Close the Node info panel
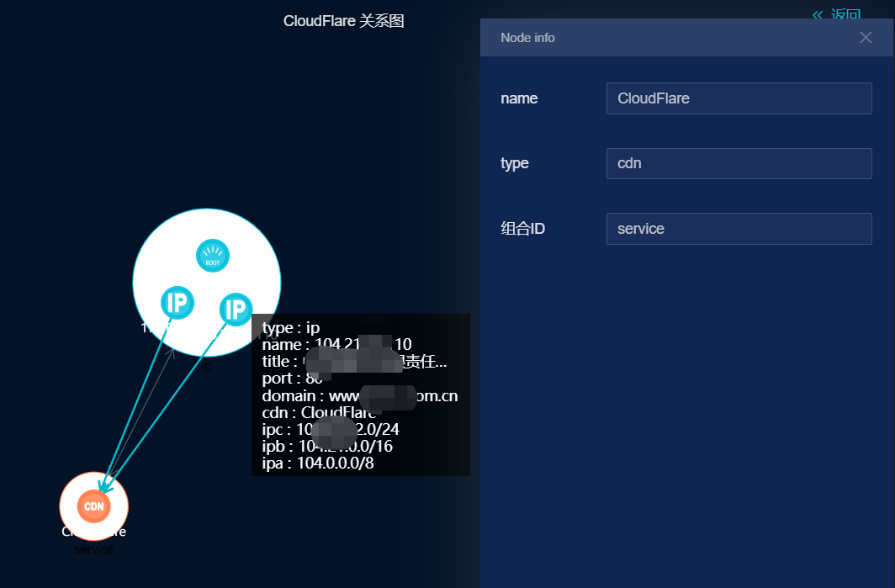The width and height of the screenshot is (895, 588). click(x=866, y=37)
